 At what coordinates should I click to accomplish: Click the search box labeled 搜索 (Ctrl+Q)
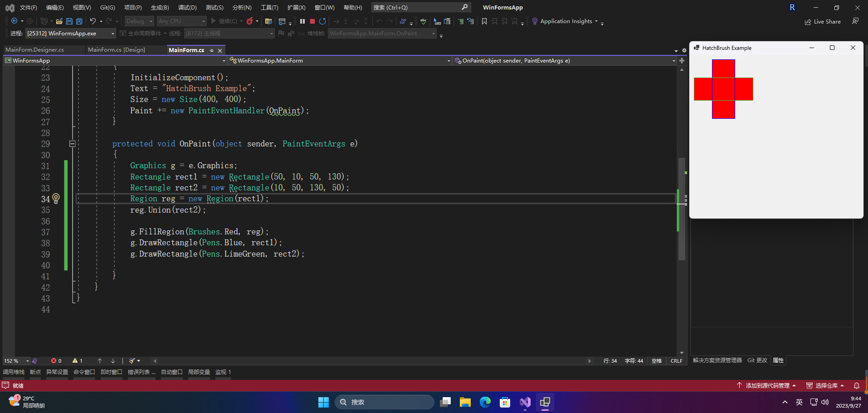pyautogui.click(x=421, y=7)
